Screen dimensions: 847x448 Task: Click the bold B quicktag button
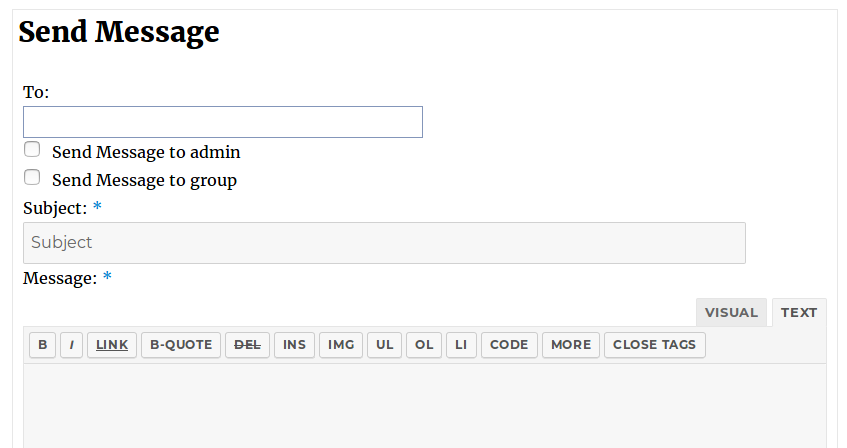[42, 345]
